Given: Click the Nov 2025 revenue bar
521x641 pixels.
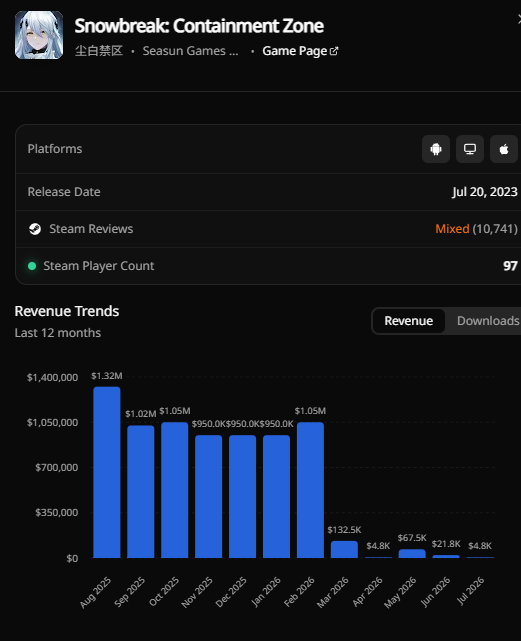Looking at the screenshot, I should coord(209,496).
